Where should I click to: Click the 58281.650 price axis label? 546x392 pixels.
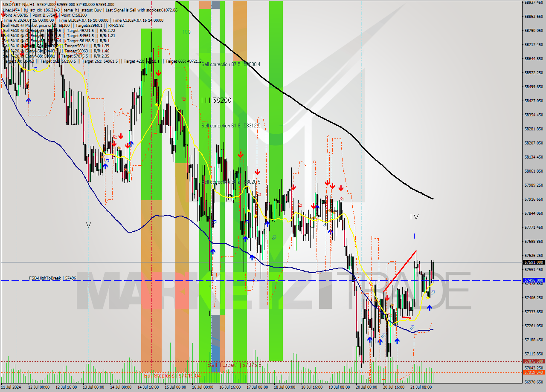coord(534,129)
